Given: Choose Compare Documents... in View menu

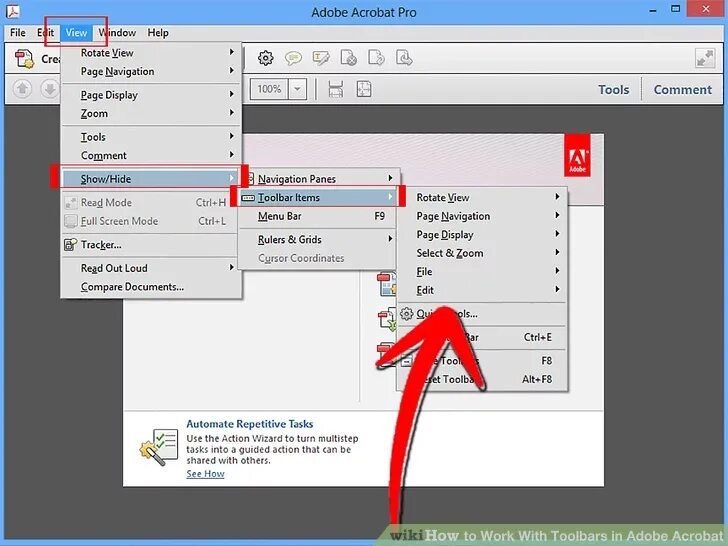Looking at the screenshot, I should pyautogui.click(x=151, y=287).
